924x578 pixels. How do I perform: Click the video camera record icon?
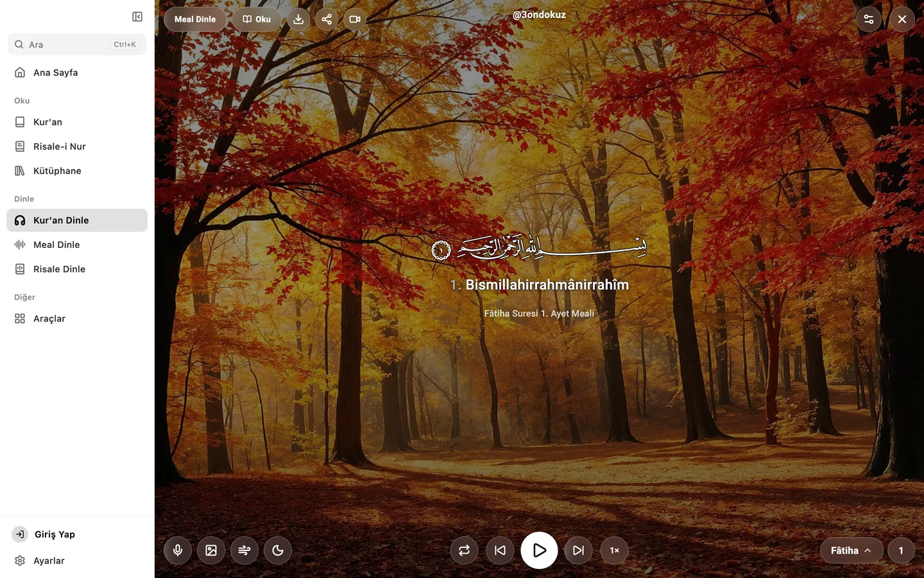[x=355, y=19]
